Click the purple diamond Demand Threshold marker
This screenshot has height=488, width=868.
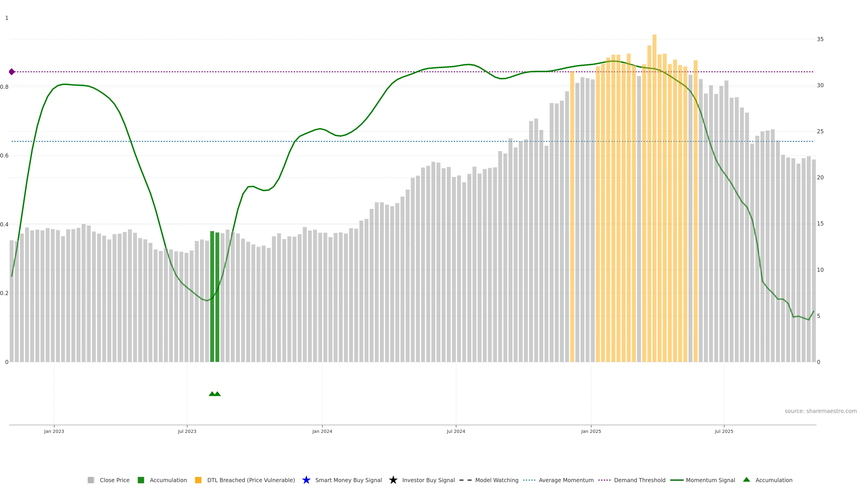[x=12, y=72]
